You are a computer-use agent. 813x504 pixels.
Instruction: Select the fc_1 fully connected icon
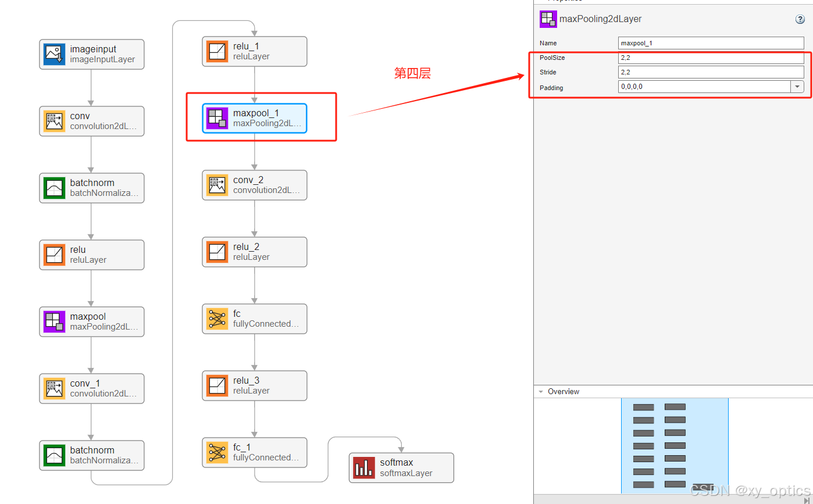coord(217,452)
